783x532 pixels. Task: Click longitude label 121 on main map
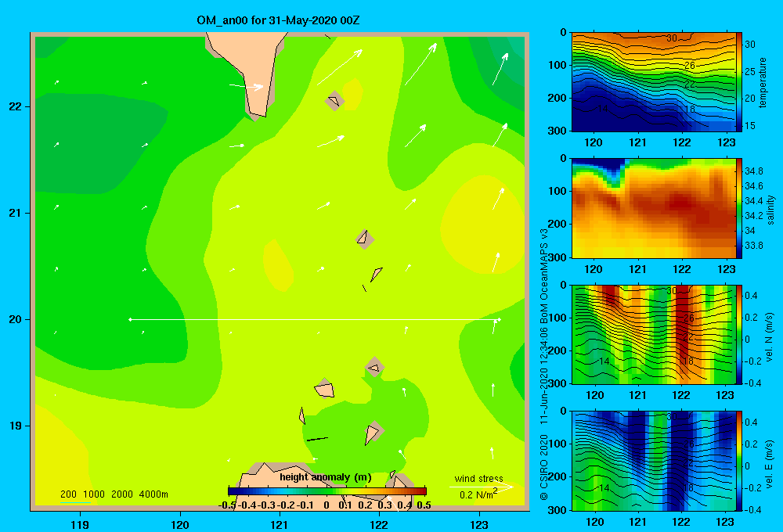tap(280, 524)
